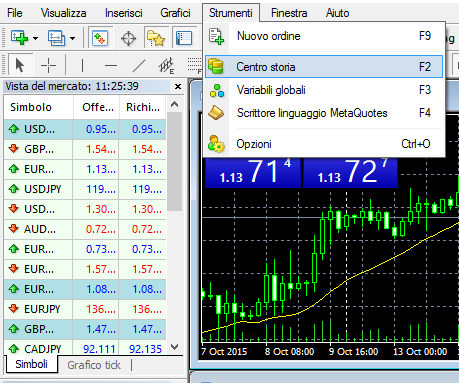
Task: Expand new chart dropdown arrow
Action: [36, 38]
